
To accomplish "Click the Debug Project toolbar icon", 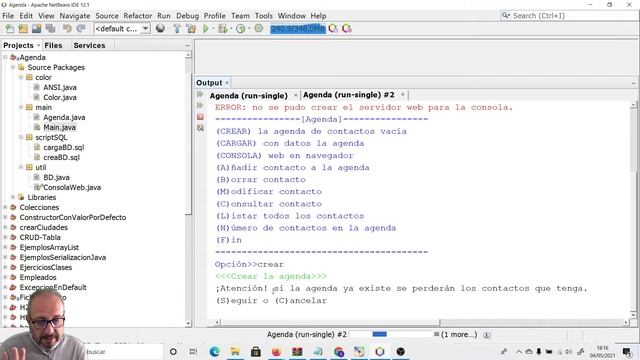I will [222, 29].
